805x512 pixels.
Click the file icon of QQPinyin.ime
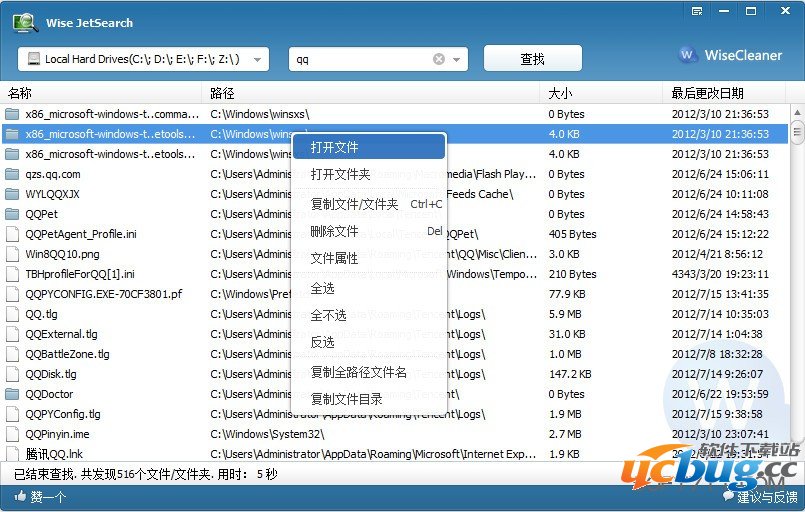click(12, 434)
